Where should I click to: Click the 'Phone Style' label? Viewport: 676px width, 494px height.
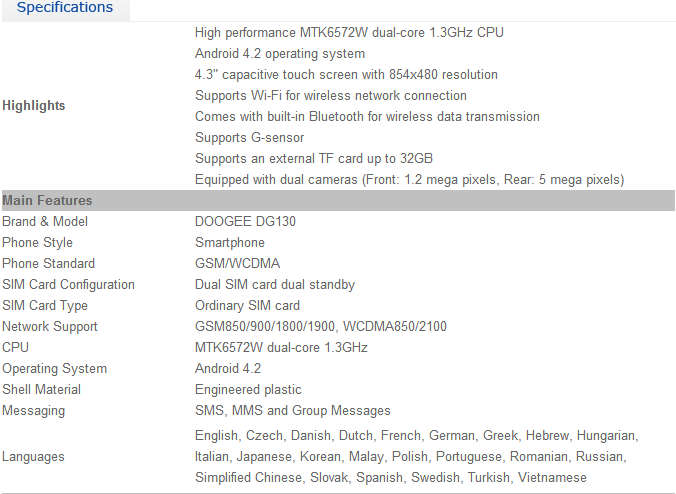point(38,242)
